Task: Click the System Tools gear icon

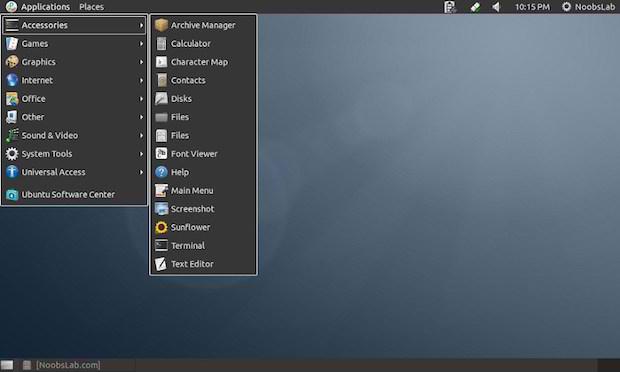Action: [12, 154]
